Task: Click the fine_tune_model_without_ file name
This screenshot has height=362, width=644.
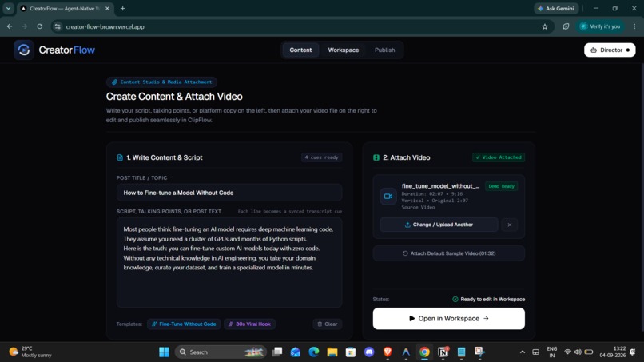Action: pos(440,185)
